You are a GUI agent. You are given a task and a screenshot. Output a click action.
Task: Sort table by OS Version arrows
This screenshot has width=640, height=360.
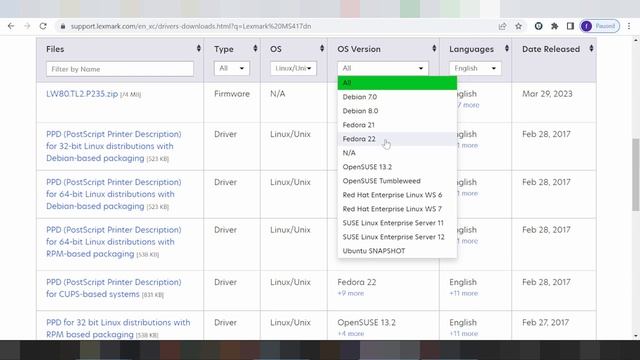click(x=434, y=49)
